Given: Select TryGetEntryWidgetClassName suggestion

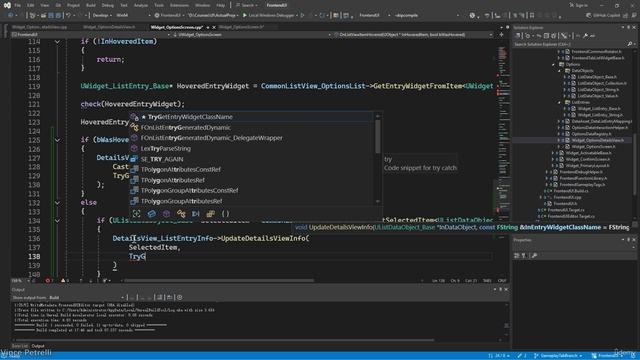Looking at the screenshot, I should [251, 117].
